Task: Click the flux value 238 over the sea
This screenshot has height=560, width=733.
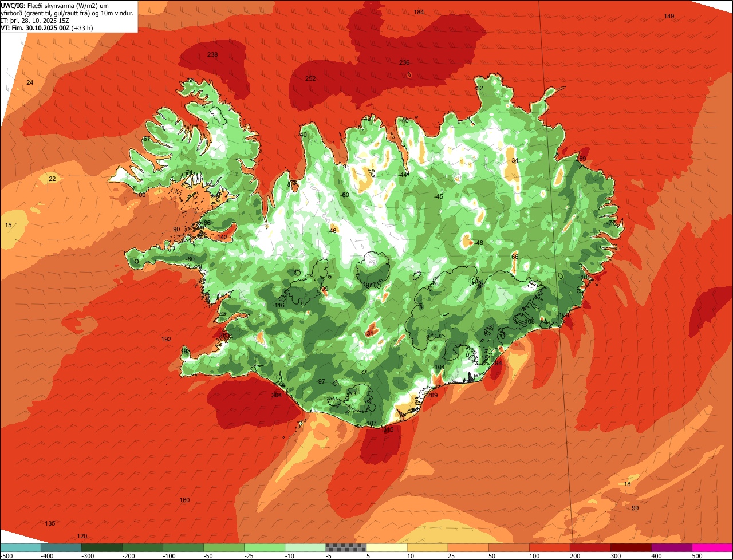Action: pyautogui.click(x=212, y=54)
